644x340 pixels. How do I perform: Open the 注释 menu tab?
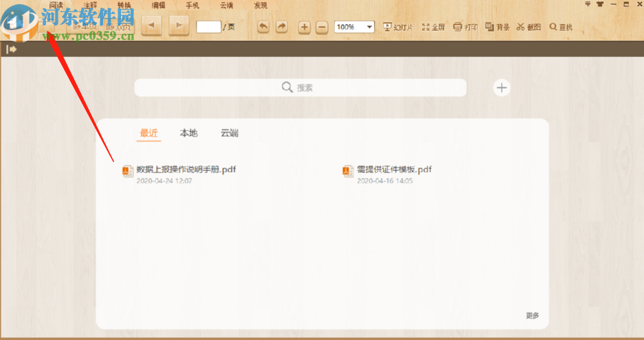[x=90, y=5]
